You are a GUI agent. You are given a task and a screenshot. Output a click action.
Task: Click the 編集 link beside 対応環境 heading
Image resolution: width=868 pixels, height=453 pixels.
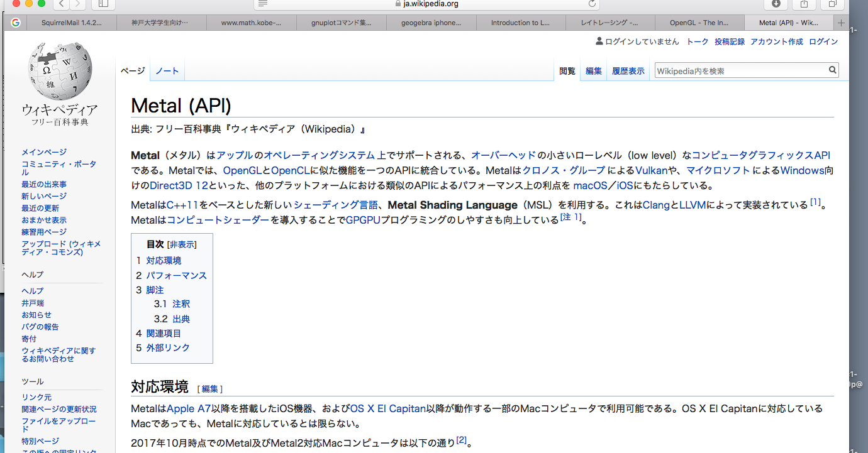coord(210,389)
